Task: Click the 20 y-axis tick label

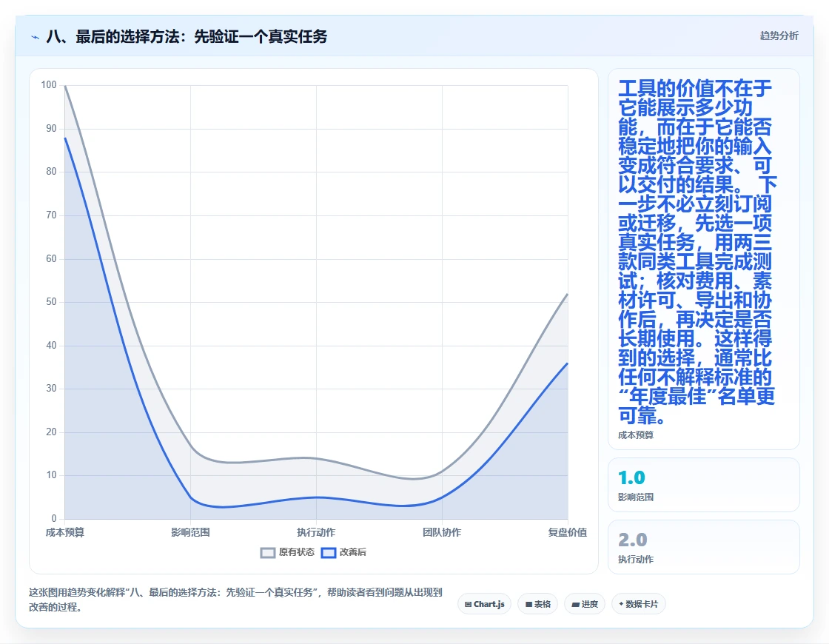Action: point(51,432)
